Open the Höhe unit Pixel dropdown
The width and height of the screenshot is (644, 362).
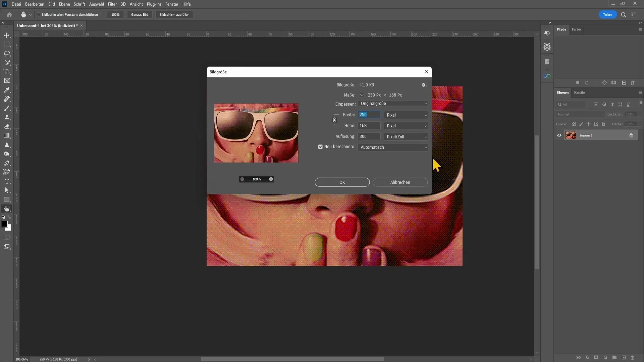click(406, 126)
